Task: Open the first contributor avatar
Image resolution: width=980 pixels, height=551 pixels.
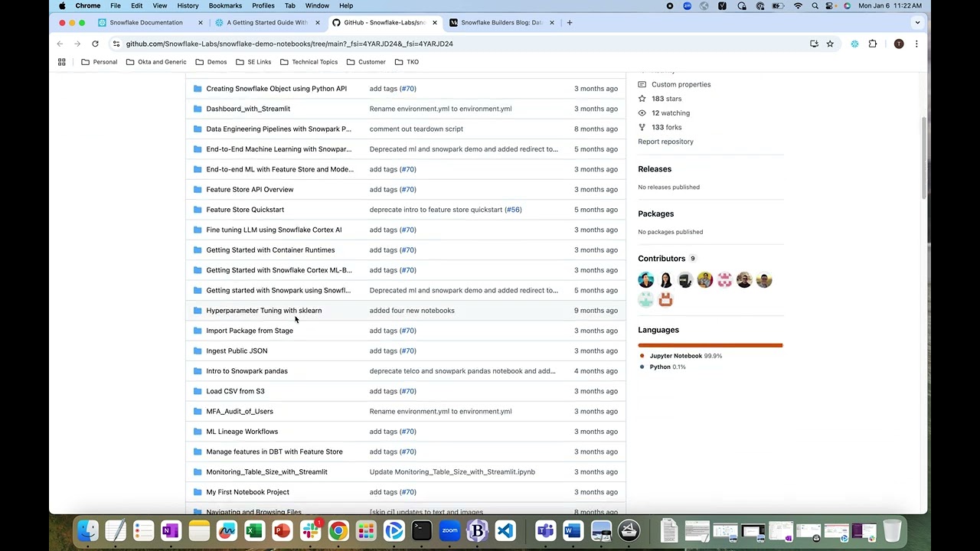Action: 646,280
